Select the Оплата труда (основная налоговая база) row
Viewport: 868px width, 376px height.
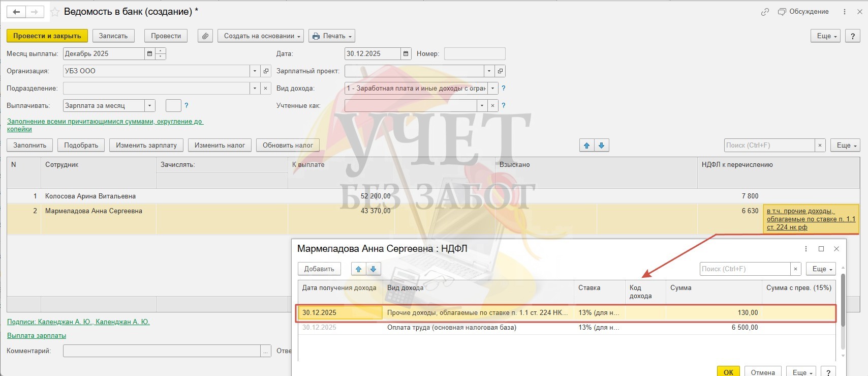coord(567,328)
